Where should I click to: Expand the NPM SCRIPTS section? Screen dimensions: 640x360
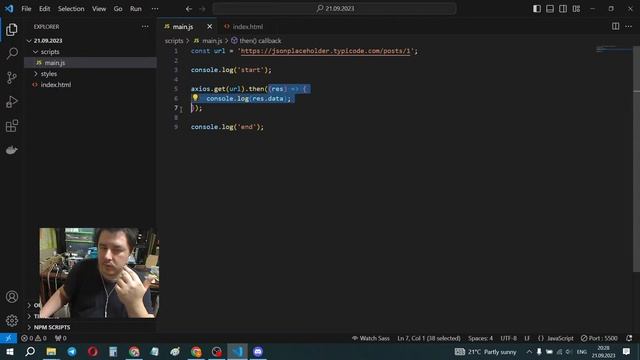click(x=52, y=327)
